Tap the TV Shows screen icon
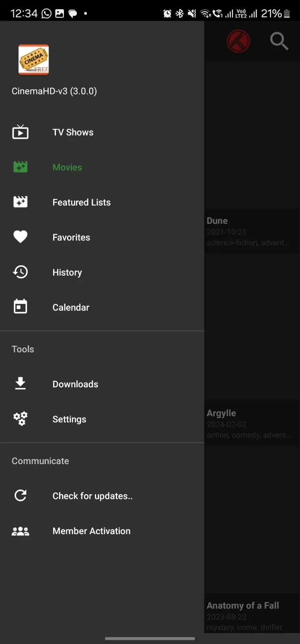 21,132
